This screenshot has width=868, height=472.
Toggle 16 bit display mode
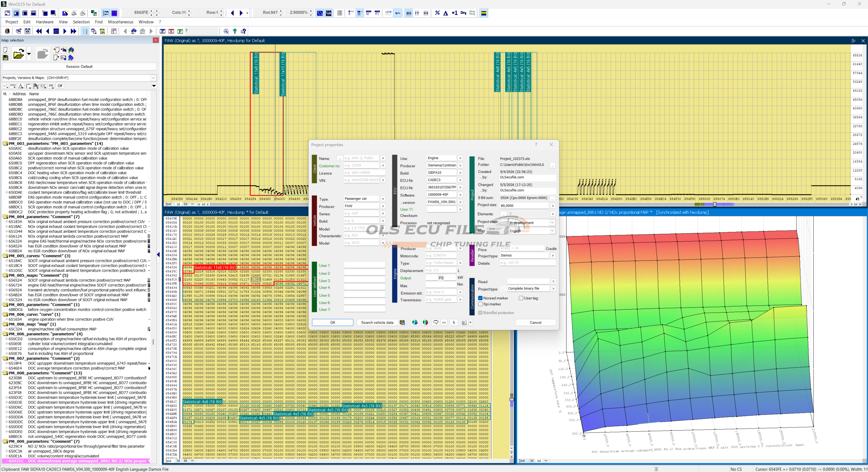359,13
